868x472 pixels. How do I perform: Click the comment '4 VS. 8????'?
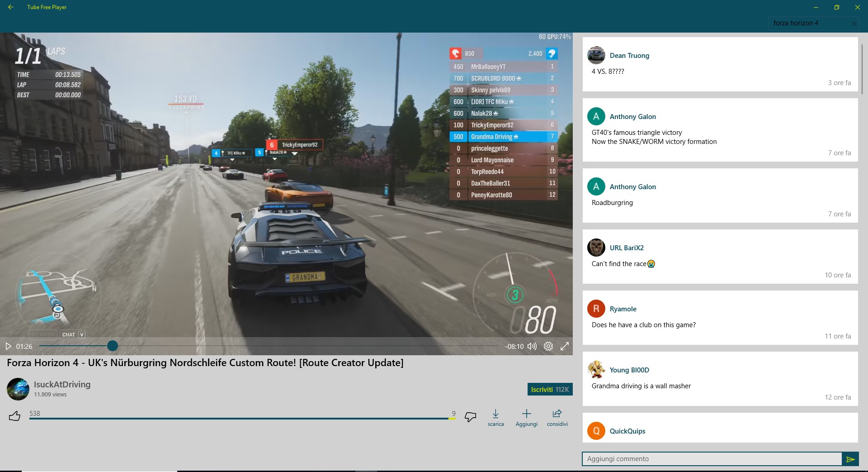[x=608, y=72]
